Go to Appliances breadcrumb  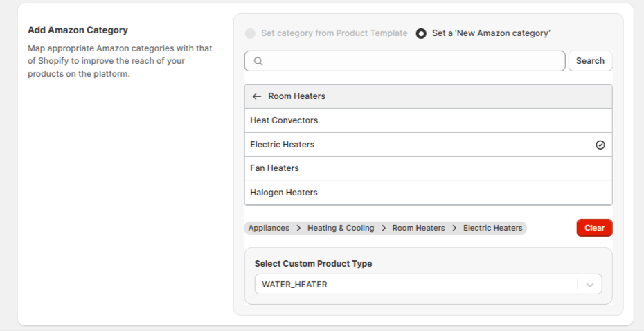(x=269, y=229)
